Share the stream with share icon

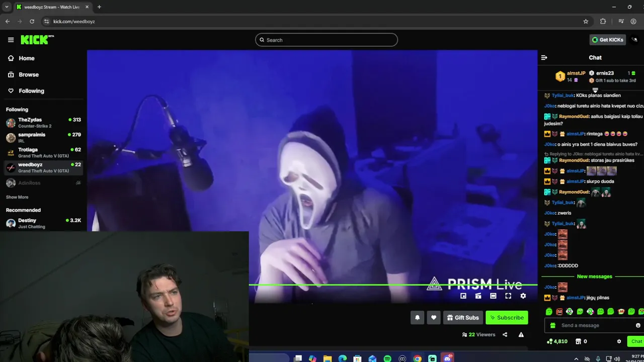point(505,335)
